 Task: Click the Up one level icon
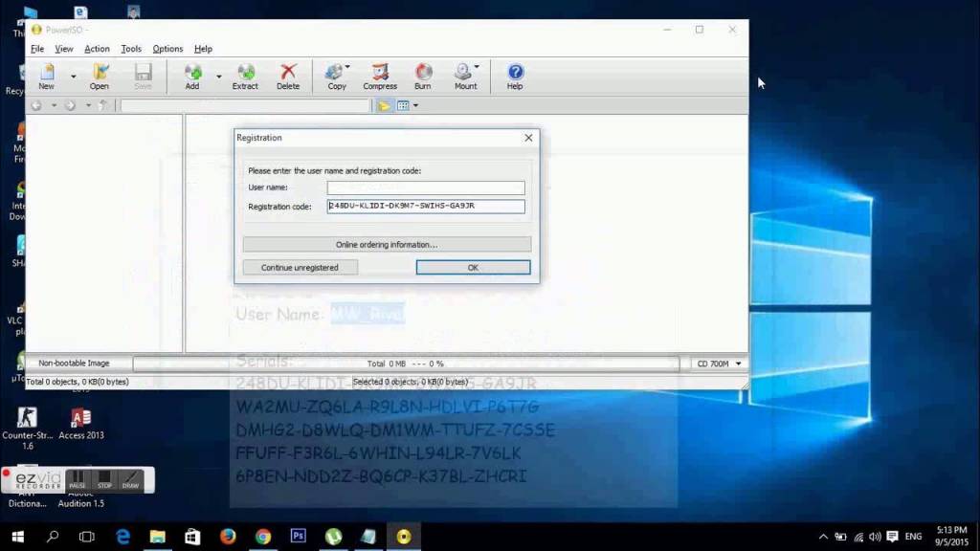103,105
